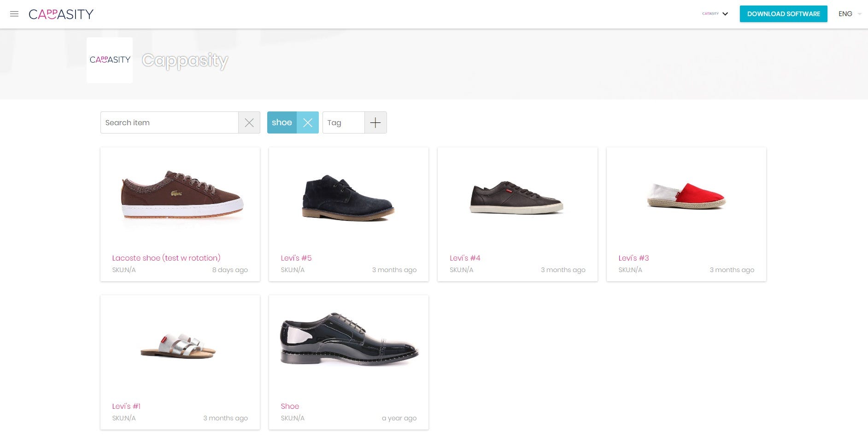Click the Cappasity profile name heading

[185, 61]
